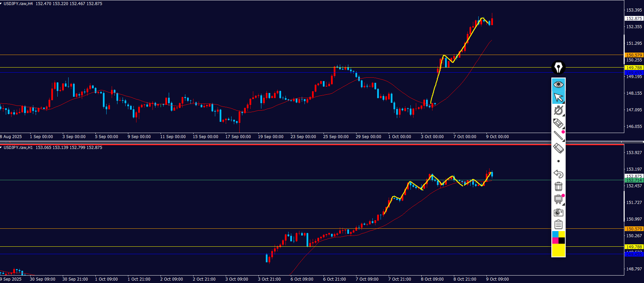Select the highlighter marker tool
This screenshot has width=644, height=283.
558,123
